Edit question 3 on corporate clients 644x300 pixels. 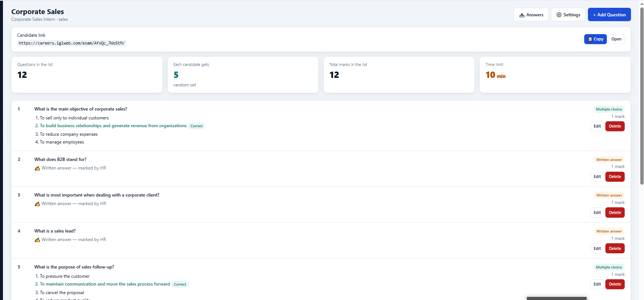click(x=597, y=212)
